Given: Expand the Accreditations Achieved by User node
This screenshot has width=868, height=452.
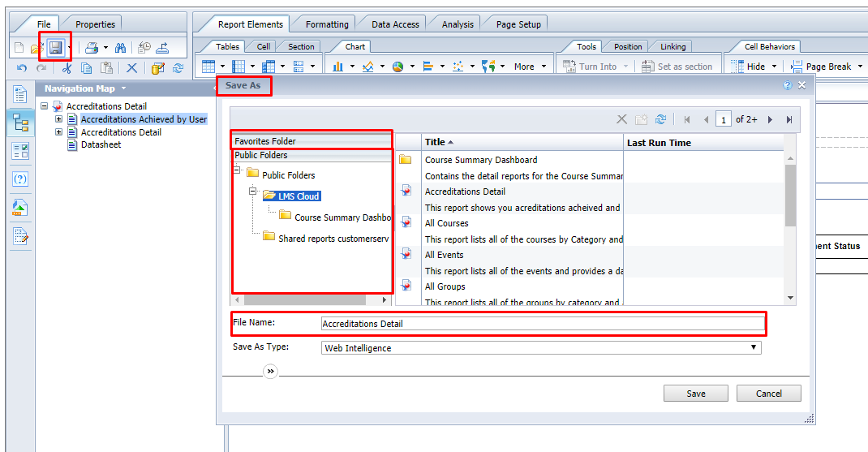Looking at the screenshot, I should [59, 119].
